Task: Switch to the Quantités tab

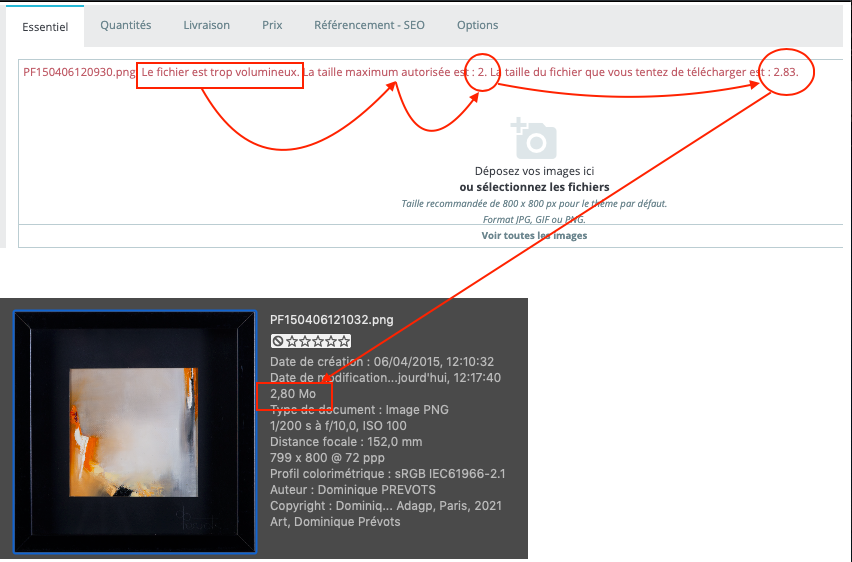Action: coord(126,25)
